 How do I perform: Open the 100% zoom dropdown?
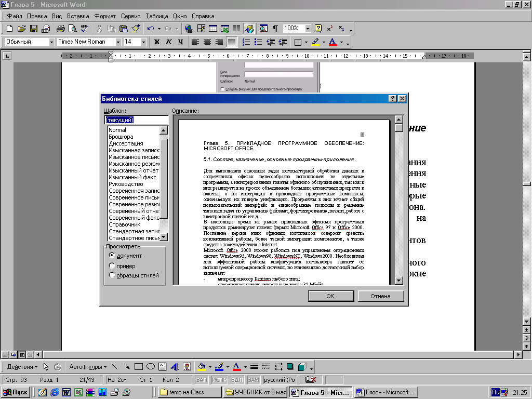click(308, 29)
